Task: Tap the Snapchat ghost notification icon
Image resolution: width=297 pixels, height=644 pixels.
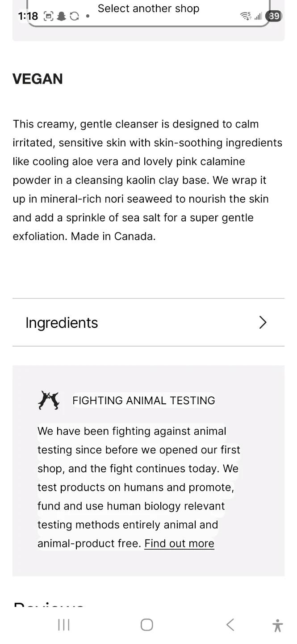Action: click(x=62, y=17)
